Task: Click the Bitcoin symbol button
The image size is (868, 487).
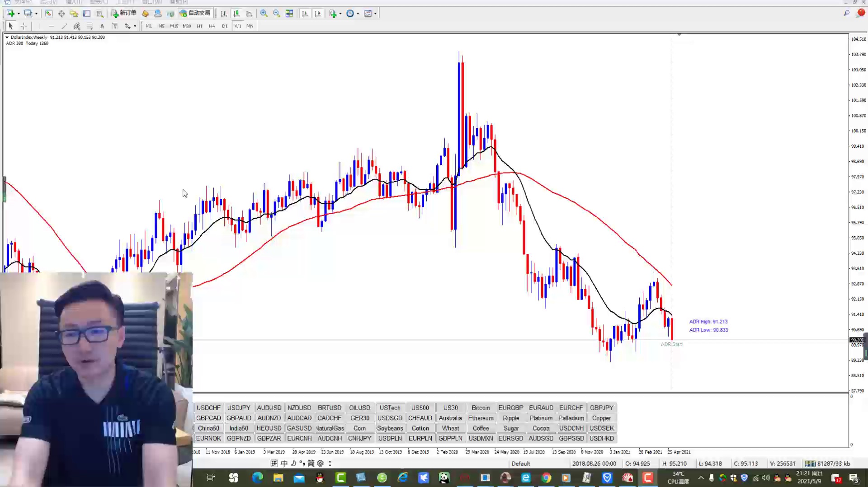Action: pyautogui.click(x=481, y=408)
